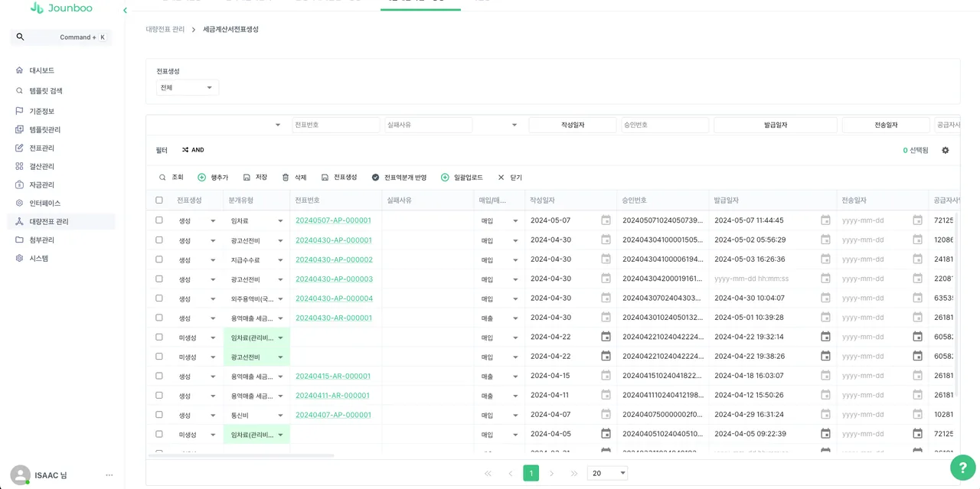980x489 pixels.
Task: Open voucher link 20240430-AP-000004
Action: click(334, 298)
